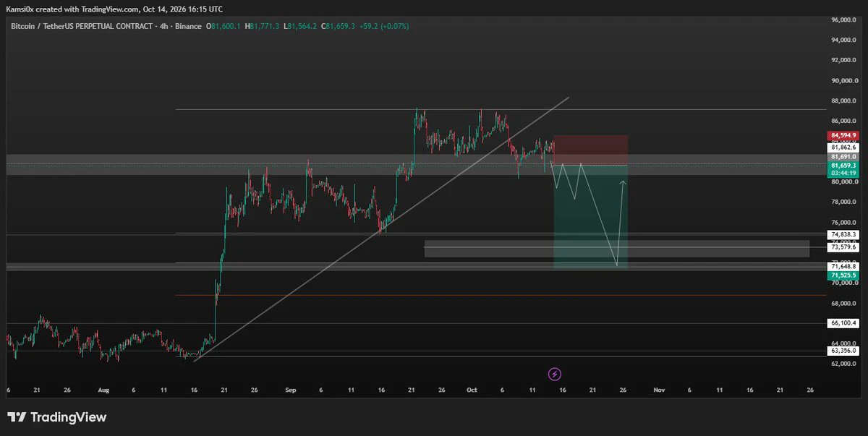
Task: Click the 73,579.6 price level label
Action: 843,247
